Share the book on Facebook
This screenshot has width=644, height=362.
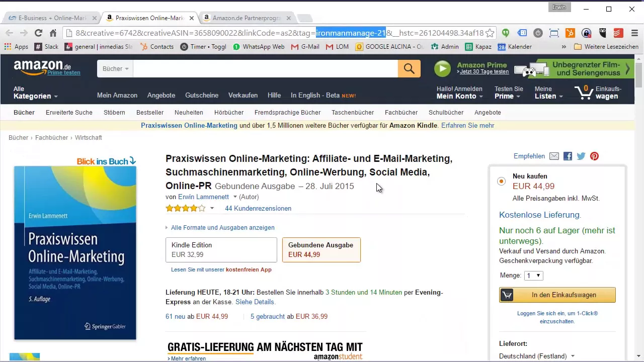point(568,156)
